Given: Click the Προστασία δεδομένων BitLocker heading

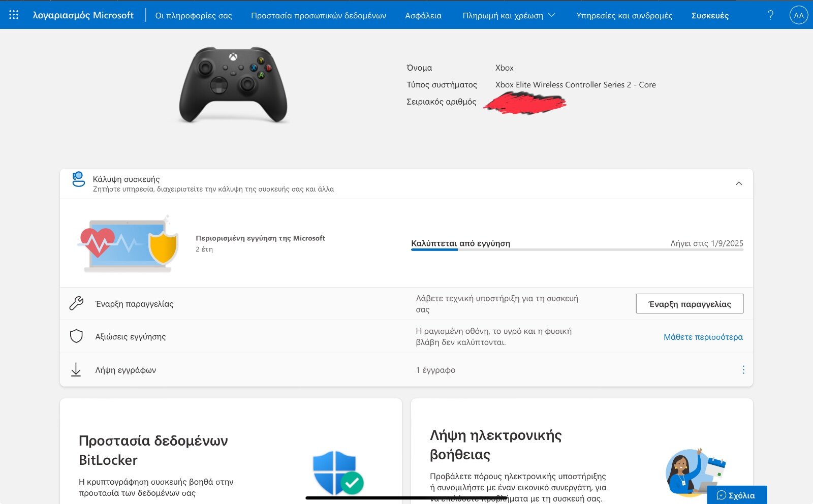Looking at the screenshot, I should click(x=153, y=450).
